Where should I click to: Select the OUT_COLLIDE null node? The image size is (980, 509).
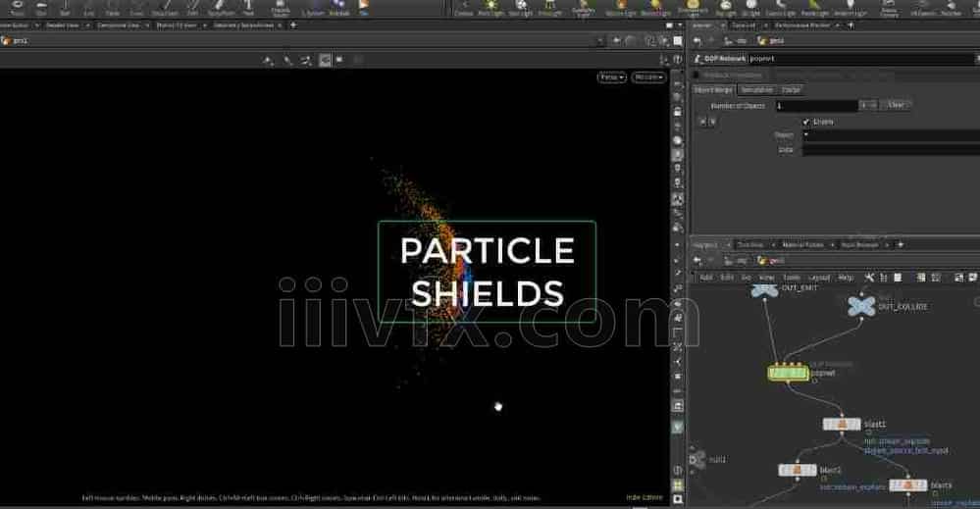pyautogui.click(x=861, y=306)
